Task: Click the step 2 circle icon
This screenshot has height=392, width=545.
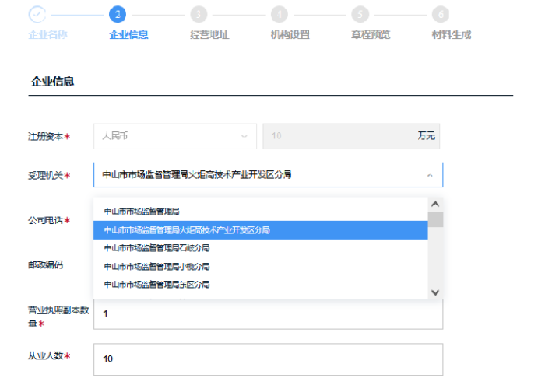Action: tap(118, 15)
